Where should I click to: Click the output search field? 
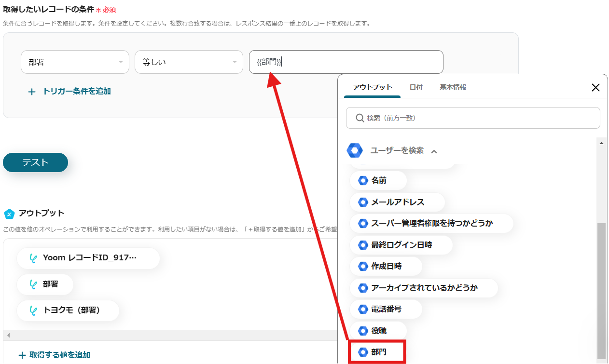(473, 118)
